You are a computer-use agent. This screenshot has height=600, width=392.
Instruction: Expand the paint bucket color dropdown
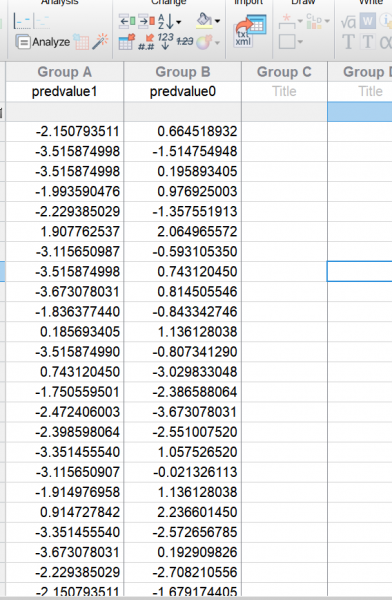[x=217, y=21]
